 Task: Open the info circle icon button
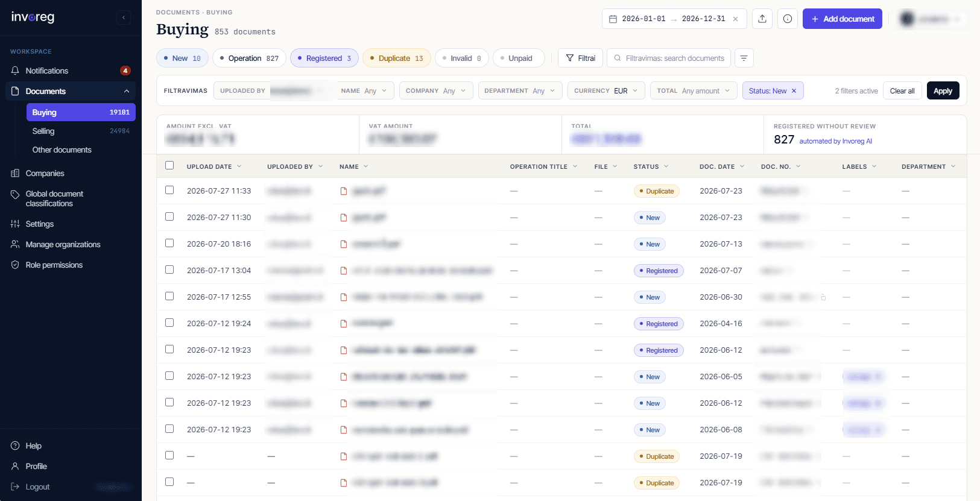[788, 19]
